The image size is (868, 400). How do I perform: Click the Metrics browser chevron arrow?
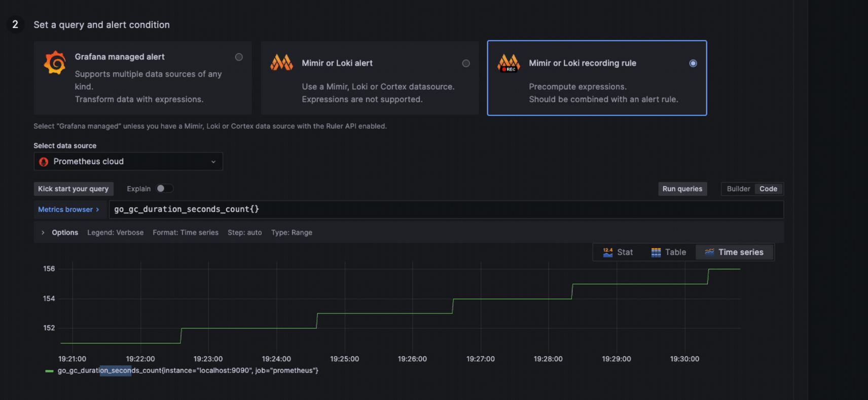98,210
